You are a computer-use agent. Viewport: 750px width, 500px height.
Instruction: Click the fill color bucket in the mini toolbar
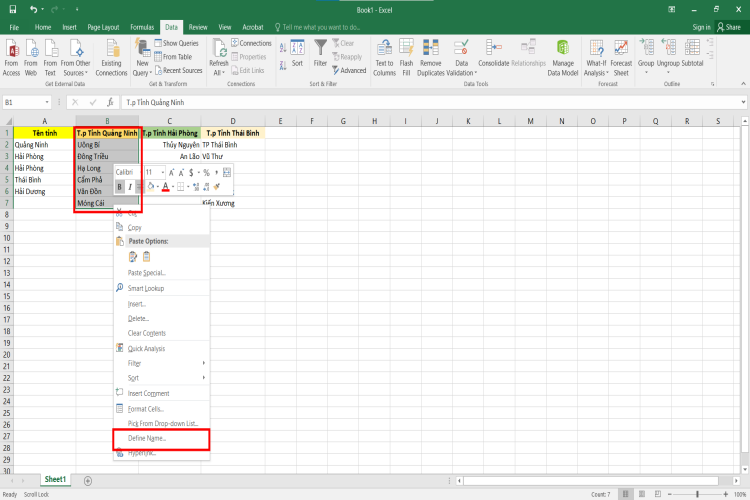pyautogui.click(x=151, y=187)
